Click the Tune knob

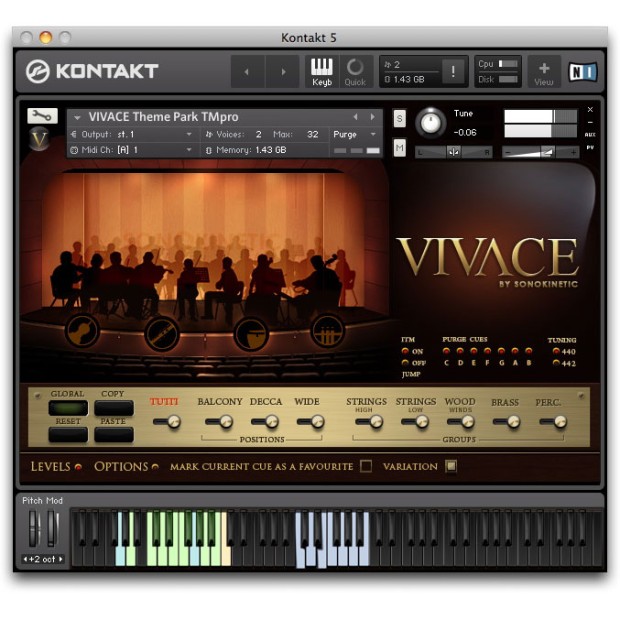pos(430,123)
